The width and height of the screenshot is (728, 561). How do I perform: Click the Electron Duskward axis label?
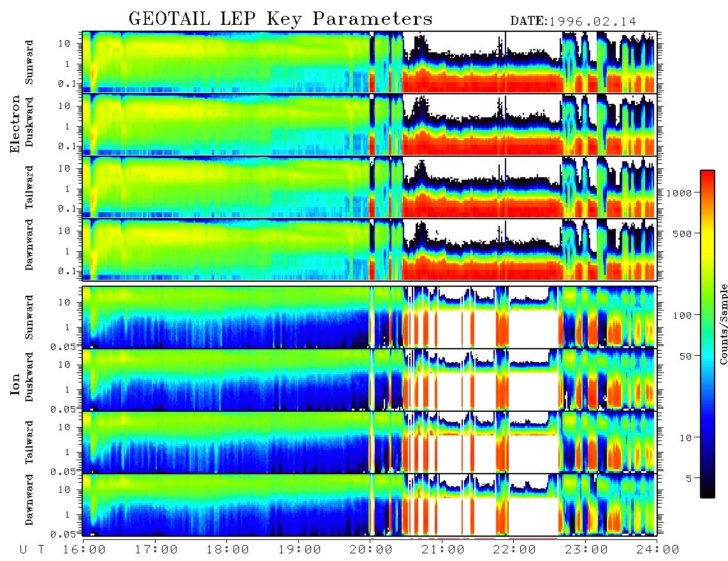coord(29,122)
